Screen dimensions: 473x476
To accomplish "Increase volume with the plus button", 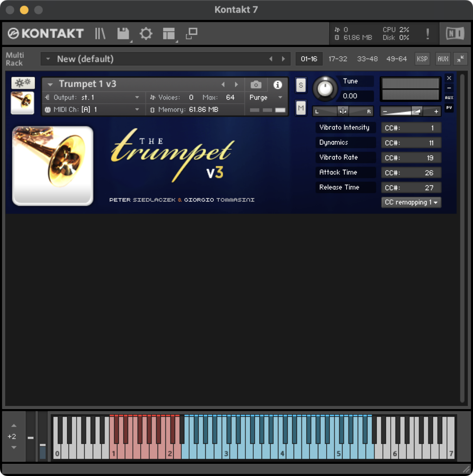I will tap(436, 112).
